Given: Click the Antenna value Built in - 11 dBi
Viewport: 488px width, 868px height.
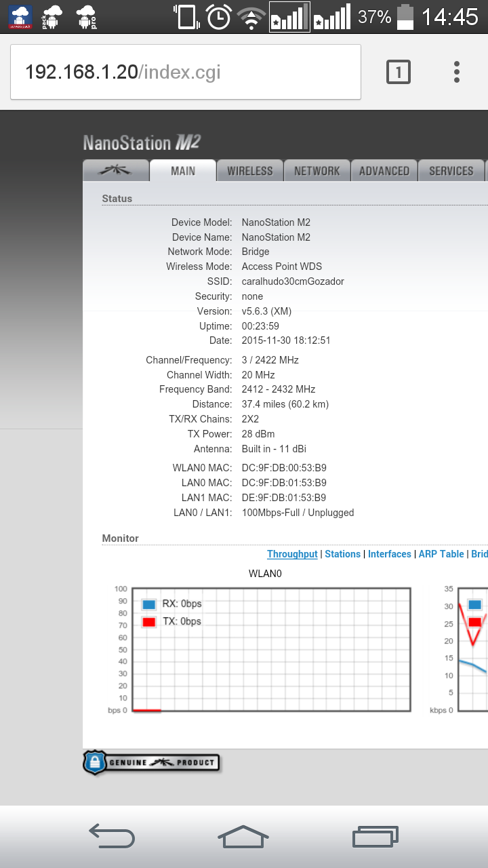Looking at the screenshot, I should (x=272, y=449).
